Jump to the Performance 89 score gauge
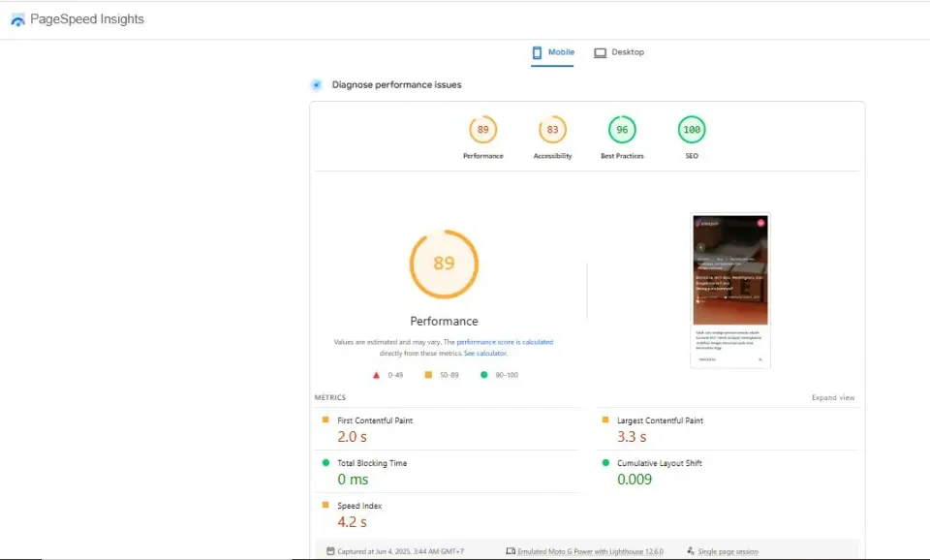Image resolution: width=930 pixels, height=560 pixels. tap(482, 129)
